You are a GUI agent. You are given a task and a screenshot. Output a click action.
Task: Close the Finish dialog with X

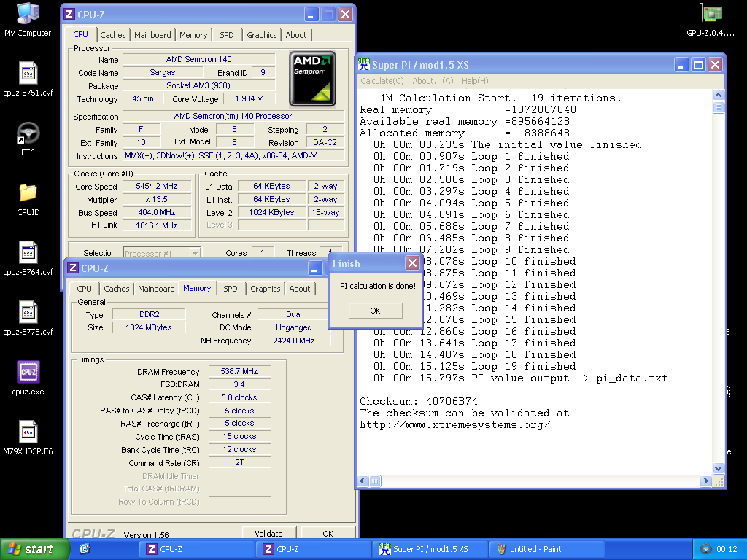[x=413, y=262]
